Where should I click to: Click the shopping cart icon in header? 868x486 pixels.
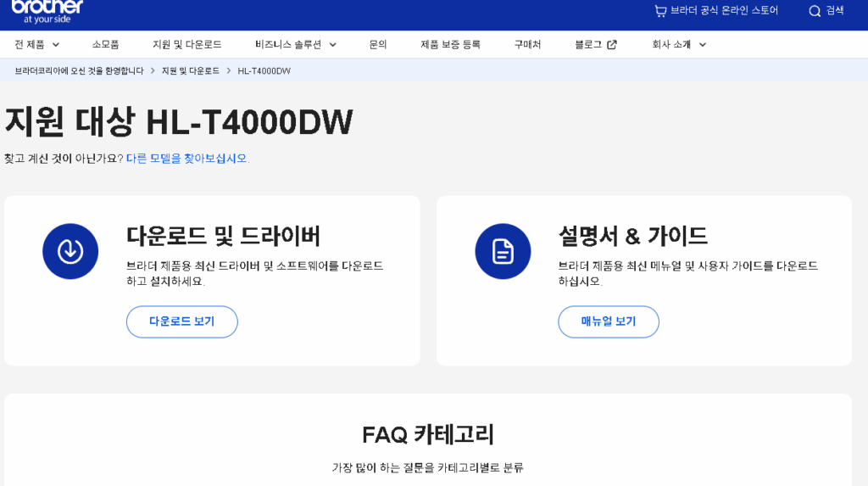click(659, 11)
